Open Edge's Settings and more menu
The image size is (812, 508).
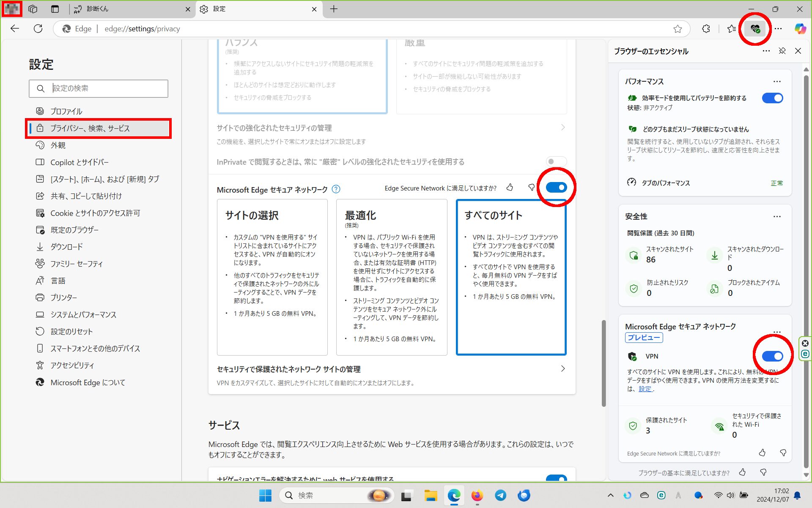point(778,29)
